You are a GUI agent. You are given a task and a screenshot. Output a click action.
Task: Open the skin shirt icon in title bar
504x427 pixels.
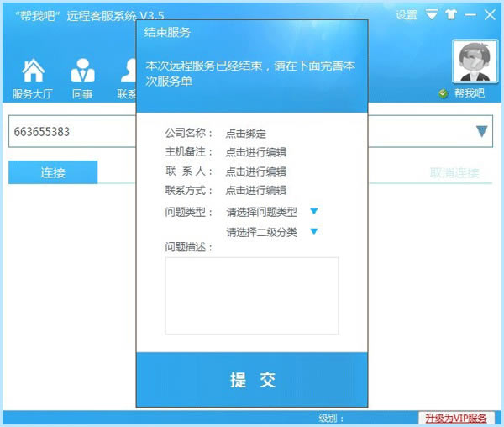click(451, 14)
